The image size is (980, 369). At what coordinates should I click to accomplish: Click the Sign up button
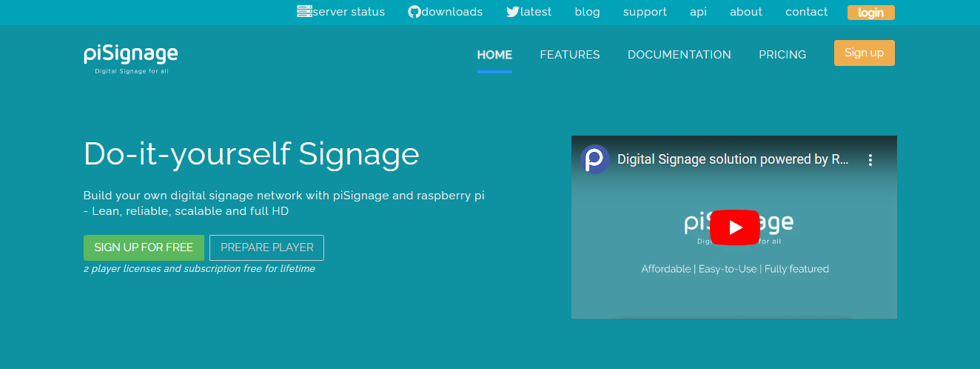pyautogui.click(x=865, y=53)
